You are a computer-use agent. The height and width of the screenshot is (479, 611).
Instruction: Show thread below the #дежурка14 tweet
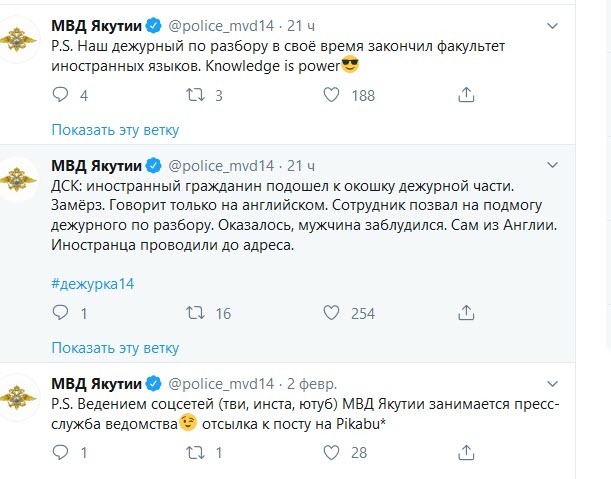point(115,348)
